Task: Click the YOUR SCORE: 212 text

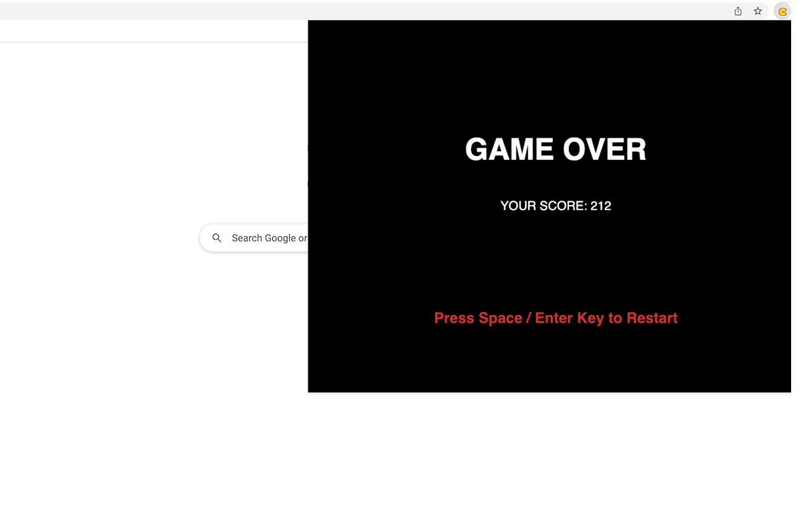Action: pyautogui.click(x=556, y=206)
